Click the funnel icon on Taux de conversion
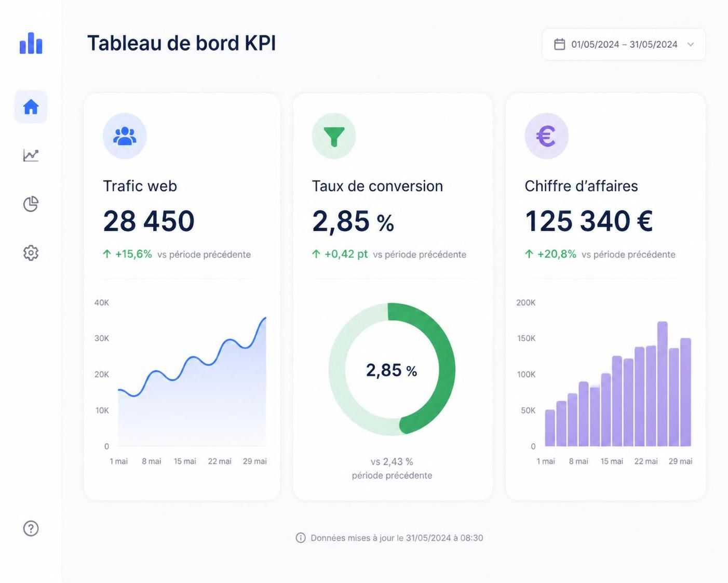 click(334, 136)
